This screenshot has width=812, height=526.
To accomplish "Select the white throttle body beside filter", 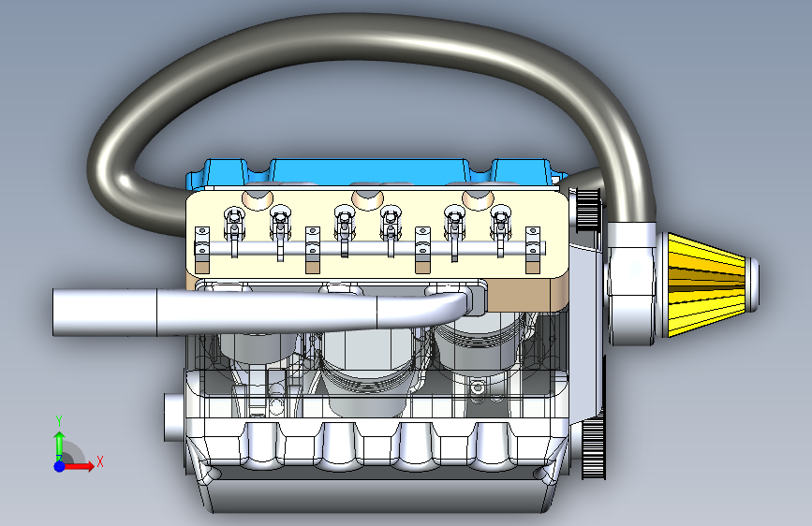I will tap(632, 284).
